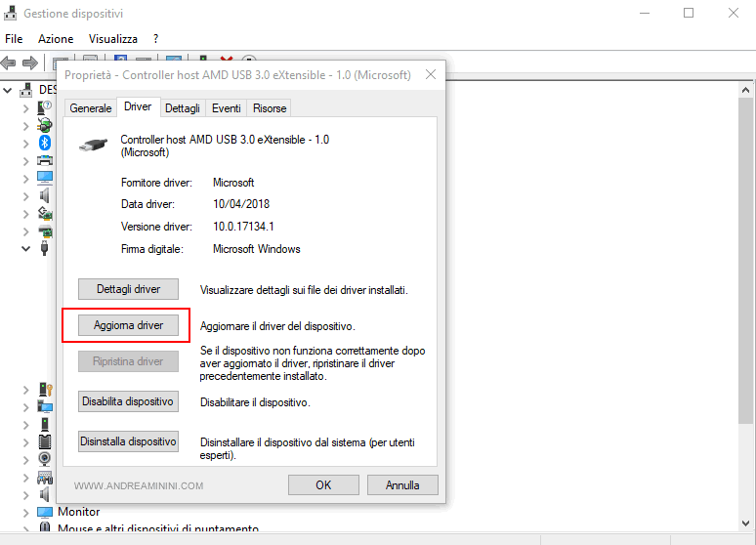
Task: Click the Disinstalla dispositivo button
Action: tap(128, 441)
